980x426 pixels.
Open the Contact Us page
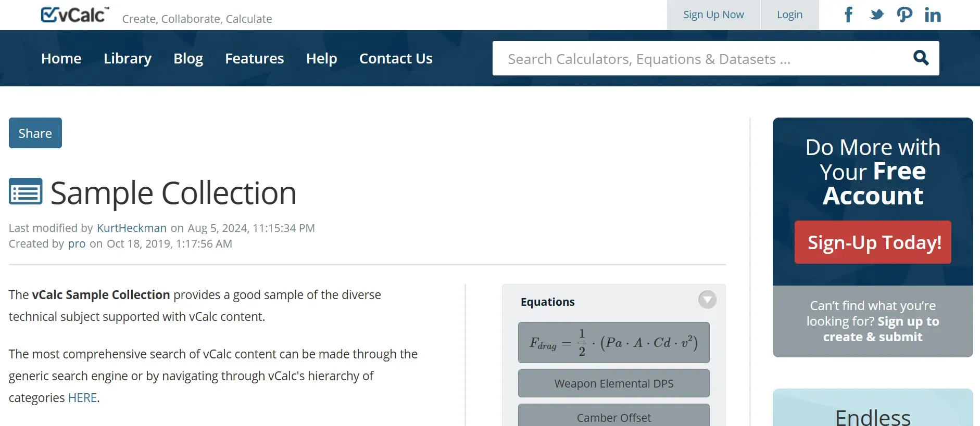396,58
